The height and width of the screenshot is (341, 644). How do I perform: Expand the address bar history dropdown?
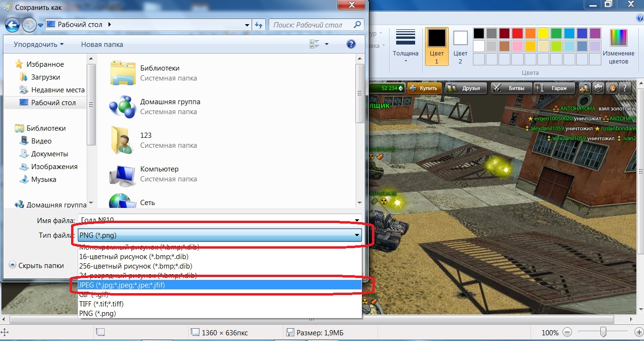pyautogui.click(x=247, y=25)
